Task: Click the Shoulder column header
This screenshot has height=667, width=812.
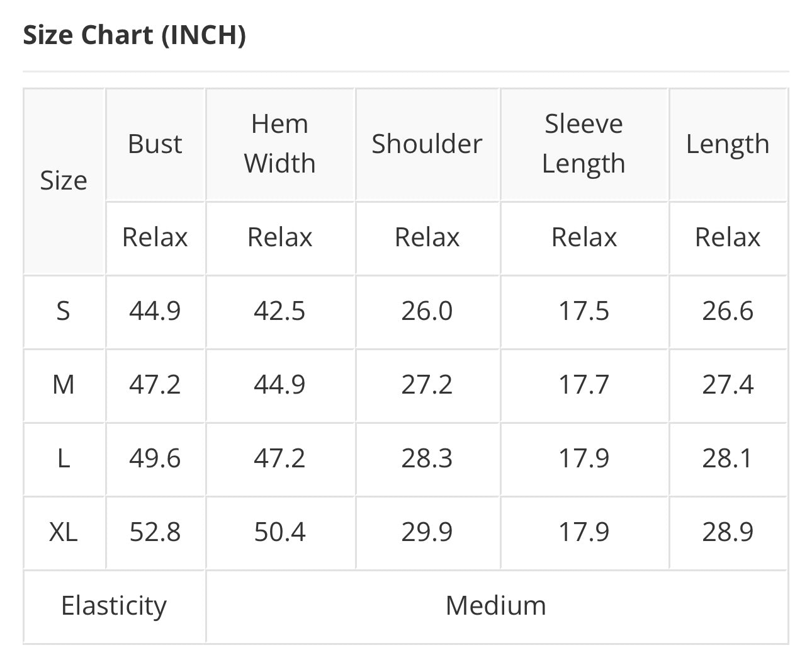Action: tap(427, 144)
